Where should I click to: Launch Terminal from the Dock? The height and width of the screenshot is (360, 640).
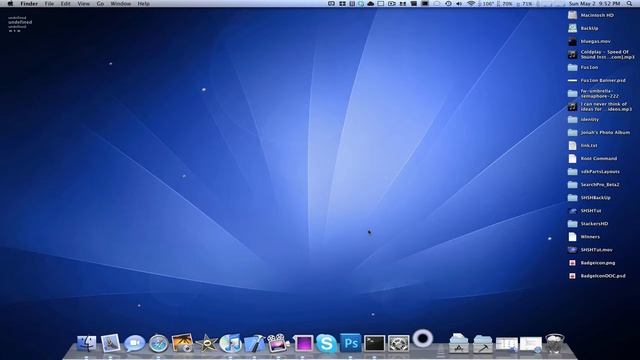point(374,343)
